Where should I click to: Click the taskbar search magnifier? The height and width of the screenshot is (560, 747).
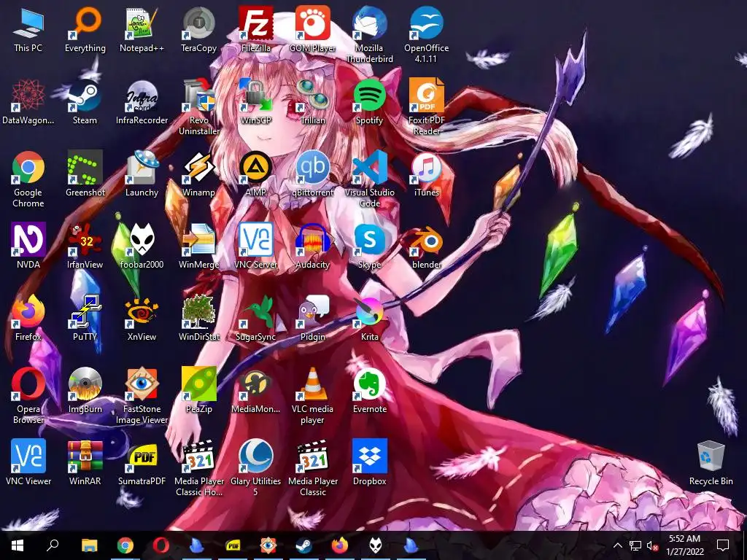53,545
